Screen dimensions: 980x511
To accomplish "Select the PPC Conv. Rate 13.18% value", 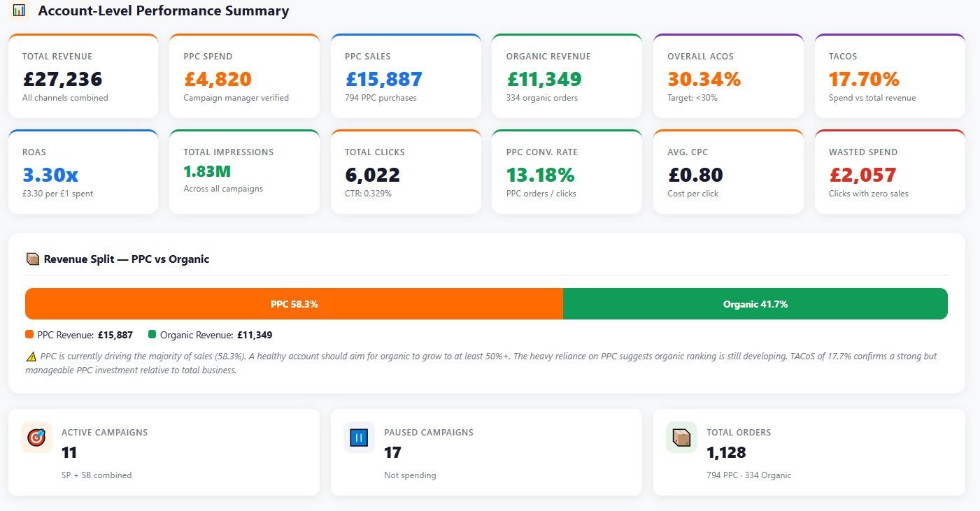I will click(541, 175).
